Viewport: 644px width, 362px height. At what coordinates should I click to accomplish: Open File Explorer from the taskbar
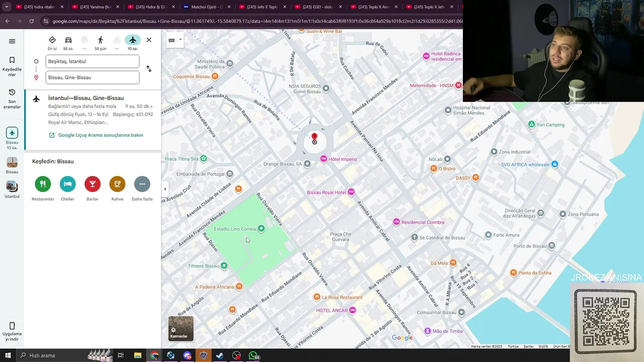[137, 355]
